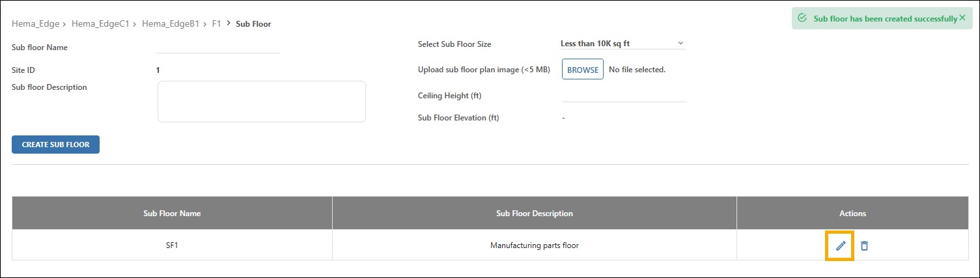Go to Hema_EdgeC1 in the breadcrumb
The width and height of the screenshot is (980, 278).
[100, 24]
